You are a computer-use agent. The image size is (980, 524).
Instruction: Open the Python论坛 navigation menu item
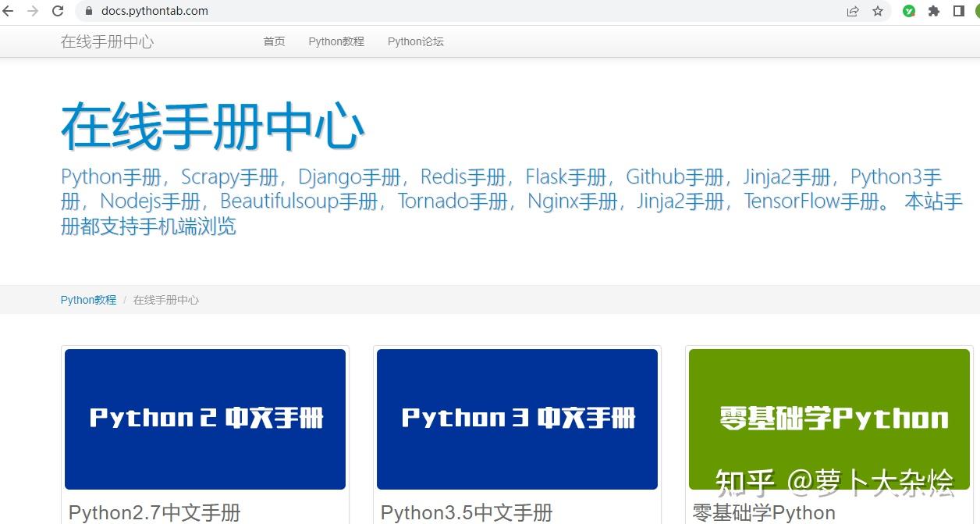tap(416, 41)
